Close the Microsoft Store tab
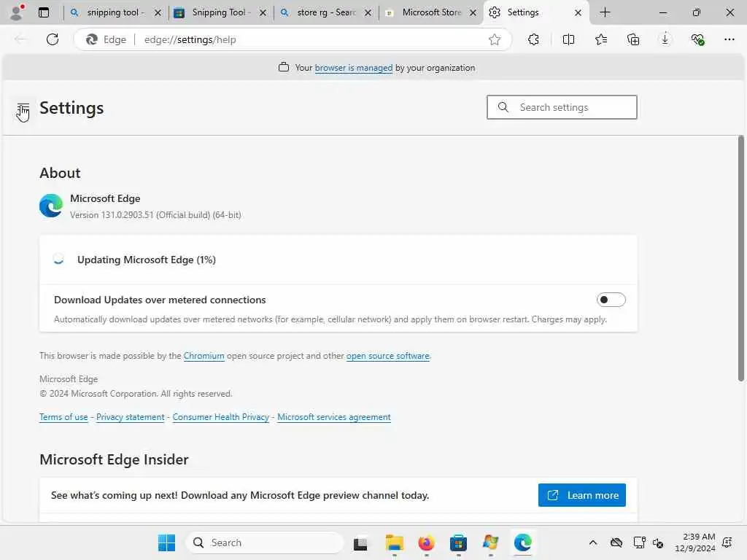Screen dimensions: 747x560 473,12
